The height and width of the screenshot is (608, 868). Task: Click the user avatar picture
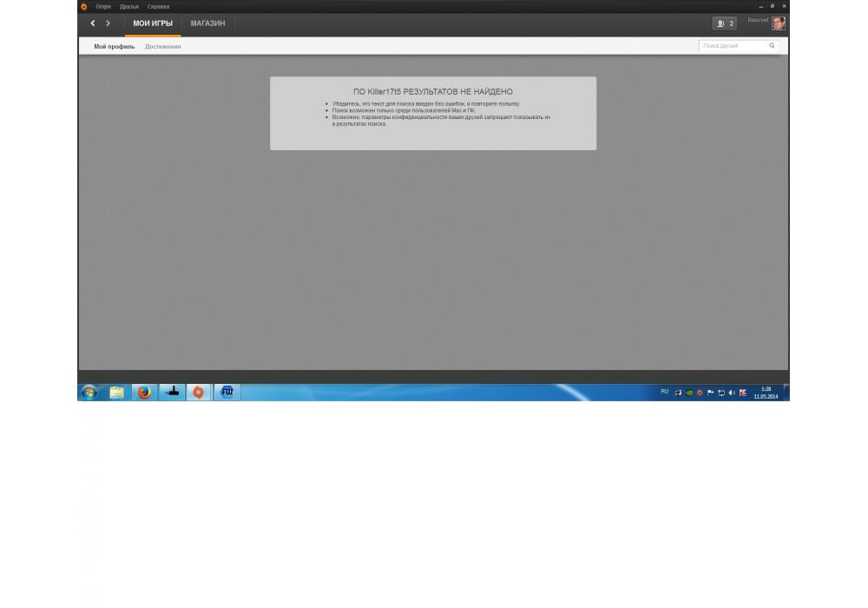coord(779,23)
